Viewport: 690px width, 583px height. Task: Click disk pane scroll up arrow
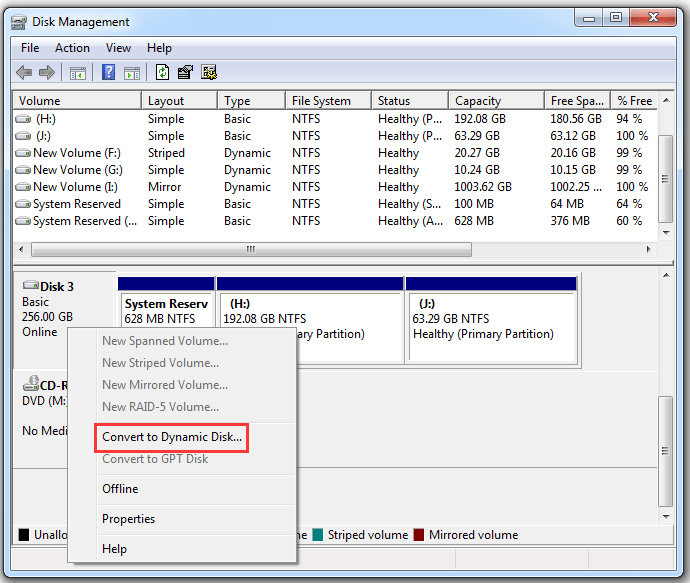pos(666,275)
